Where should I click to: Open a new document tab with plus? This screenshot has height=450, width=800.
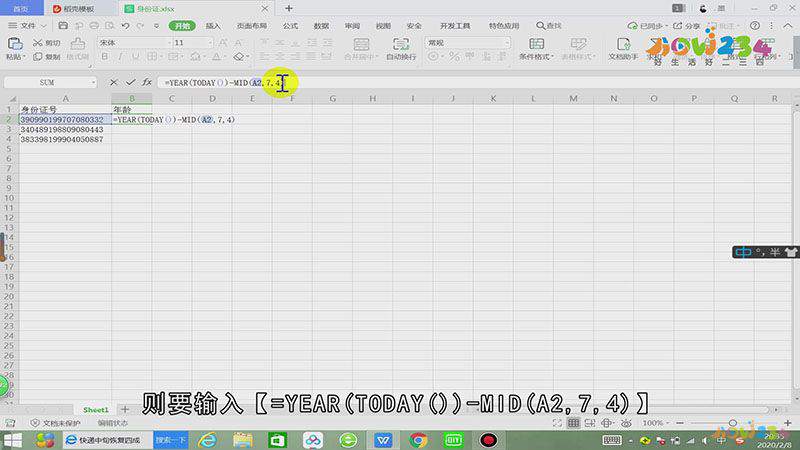[289, 8]
